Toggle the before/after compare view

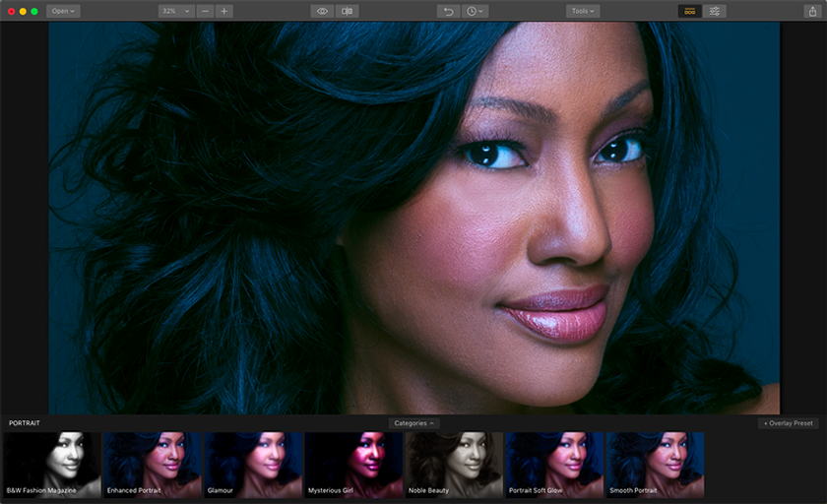coord(347,11)
